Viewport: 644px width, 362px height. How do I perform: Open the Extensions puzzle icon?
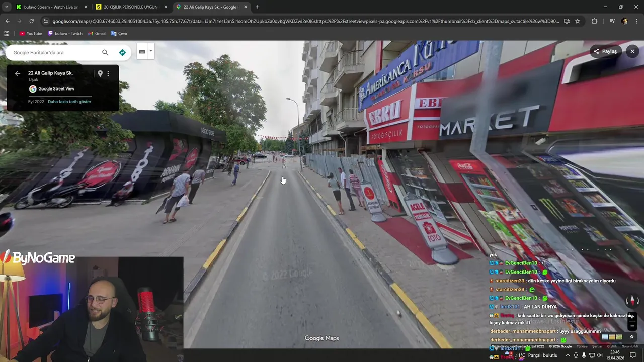[594, 21]
